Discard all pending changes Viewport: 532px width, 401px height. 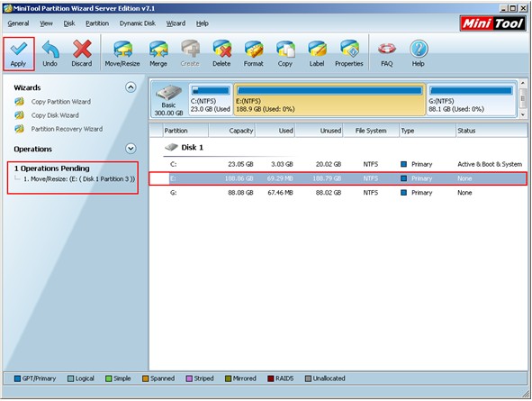[81, 54]
